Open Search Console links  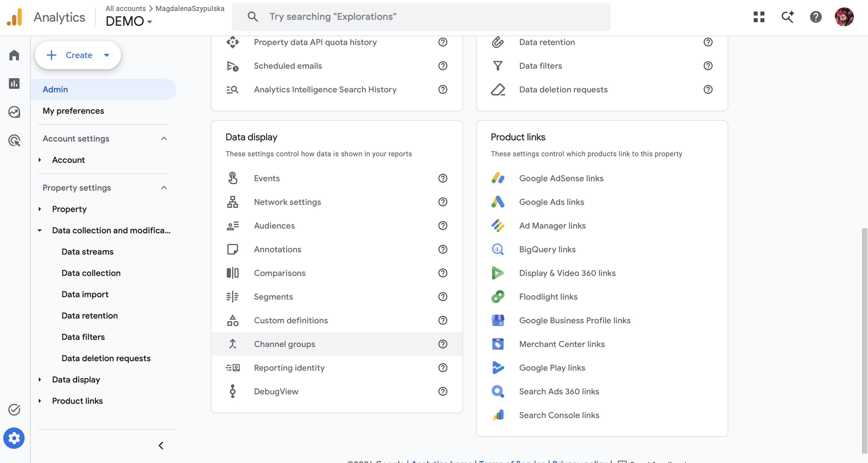tap(602, 415)
